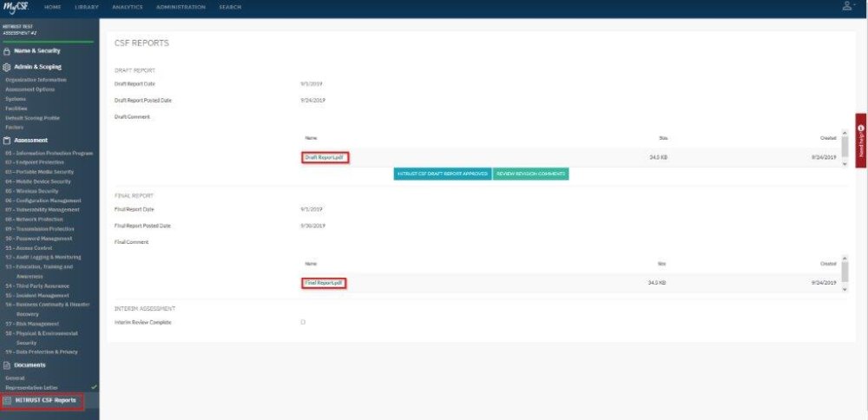Image resolution: width=868 pixels, height=420 pixels.
Task: Open Assessment Options in sidebar
Action: tap(30, 89)
